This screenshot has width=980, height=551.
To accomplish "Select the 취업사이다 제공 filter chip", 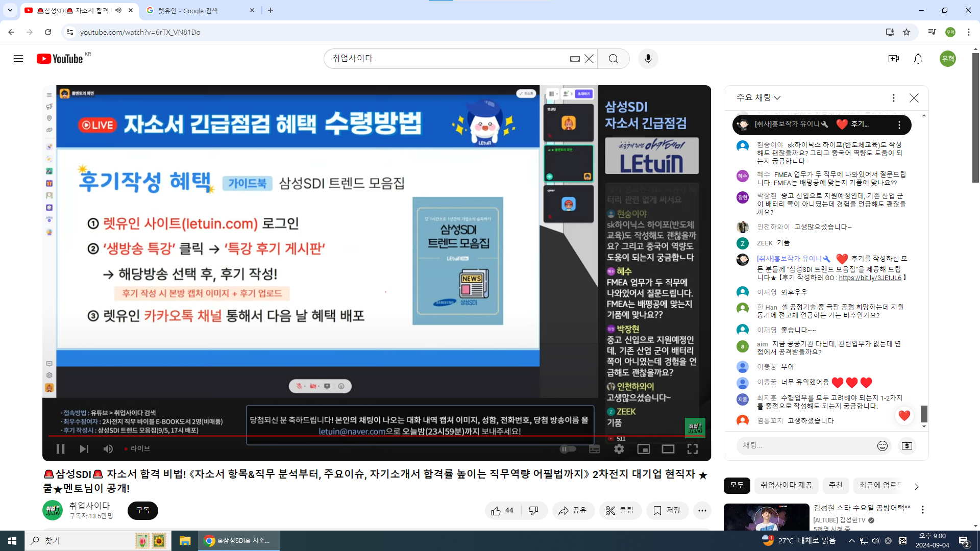I will click(x=786, y=485).
